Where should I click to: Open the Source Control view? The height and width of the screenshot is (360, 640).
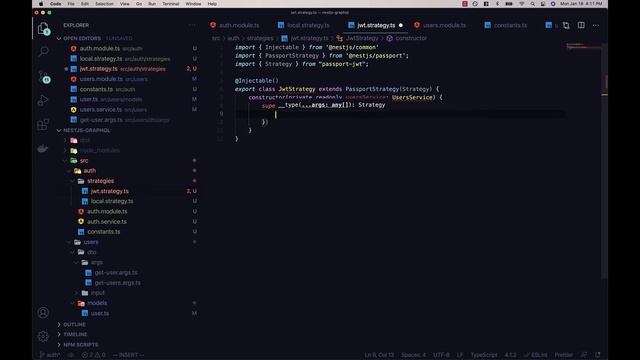point(43,76)
